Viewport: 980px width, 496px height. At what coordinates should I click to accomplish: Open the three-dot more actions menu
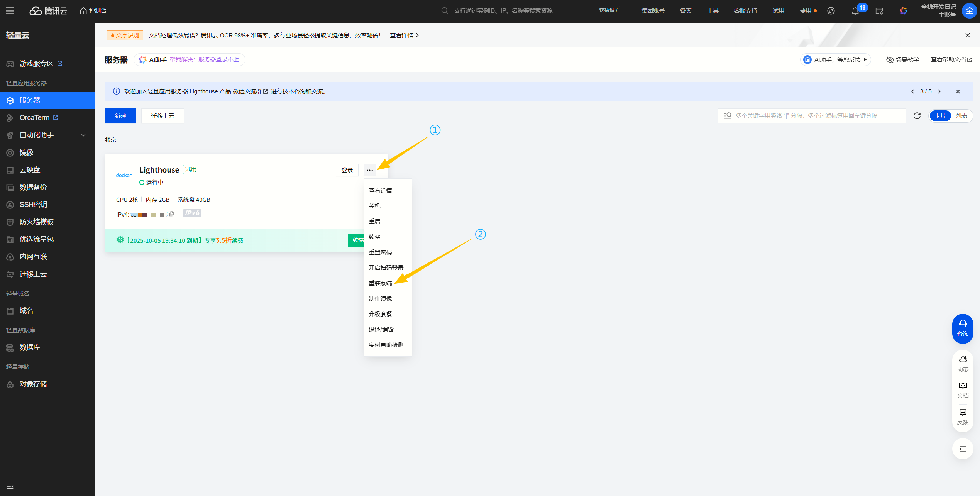tap(369, 170)
